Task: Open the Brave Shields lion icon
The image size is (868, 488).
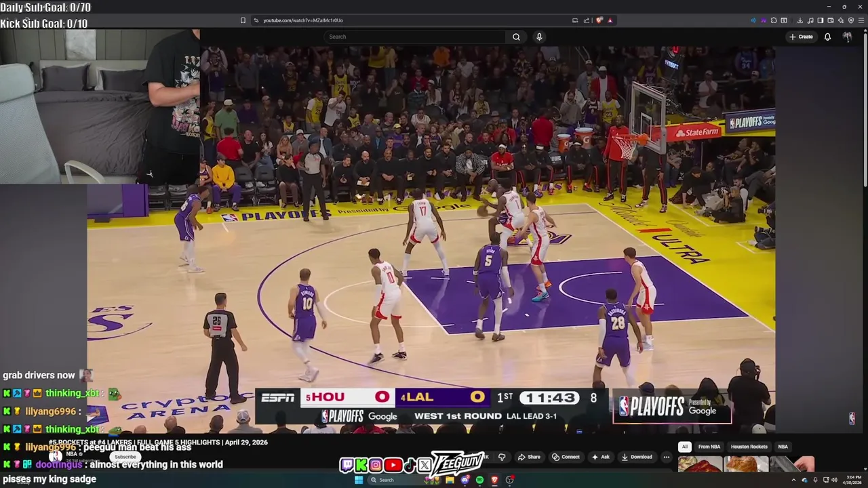Action: tap(599, 20)
